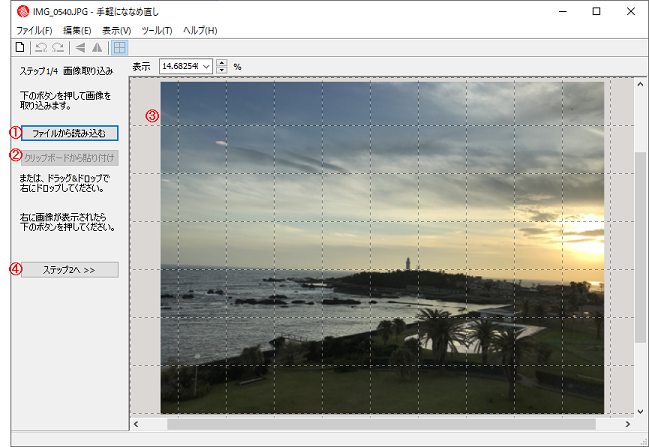This screenshot has height=447, width=649.
Task: Toggle the grid display toolbar button
Action: tap(119, 47)
